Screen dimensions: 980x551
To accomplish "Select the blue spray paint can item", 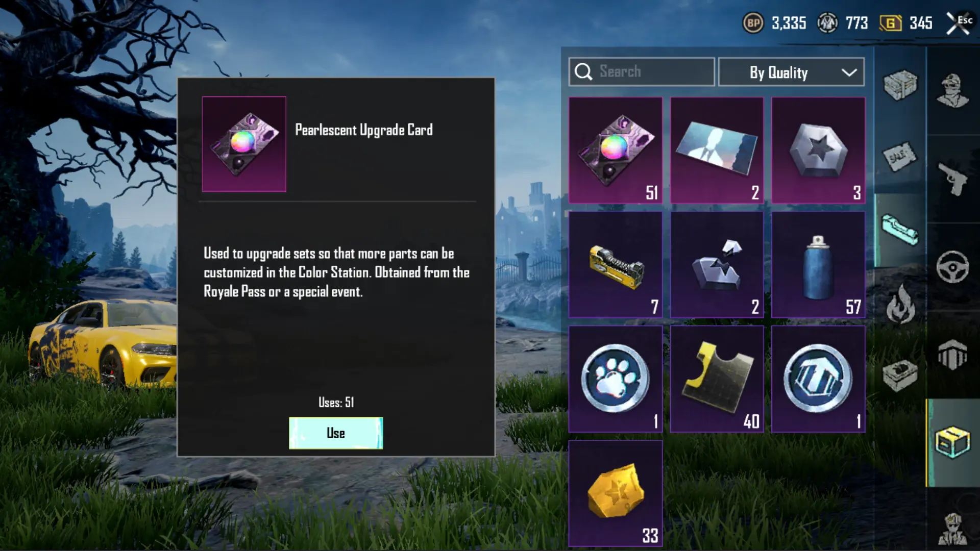I will [818, 265].
